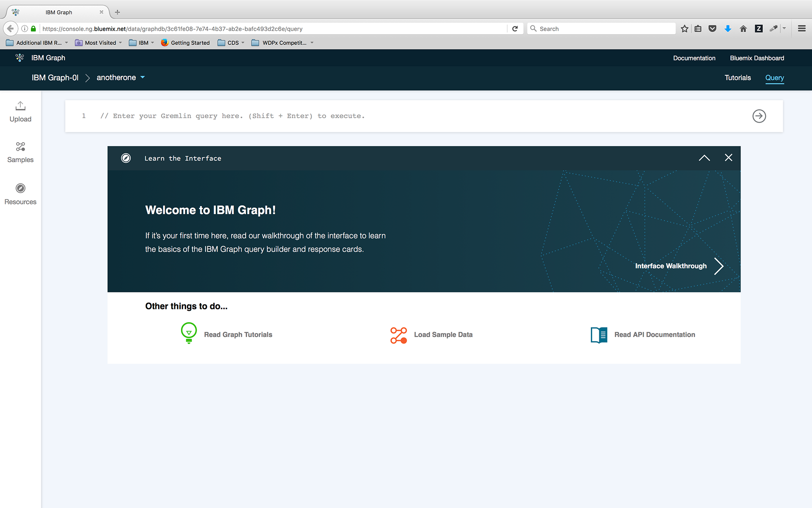Click the IBM Graph header title
This screenshot has height=508, width=812.
[48, 58]
